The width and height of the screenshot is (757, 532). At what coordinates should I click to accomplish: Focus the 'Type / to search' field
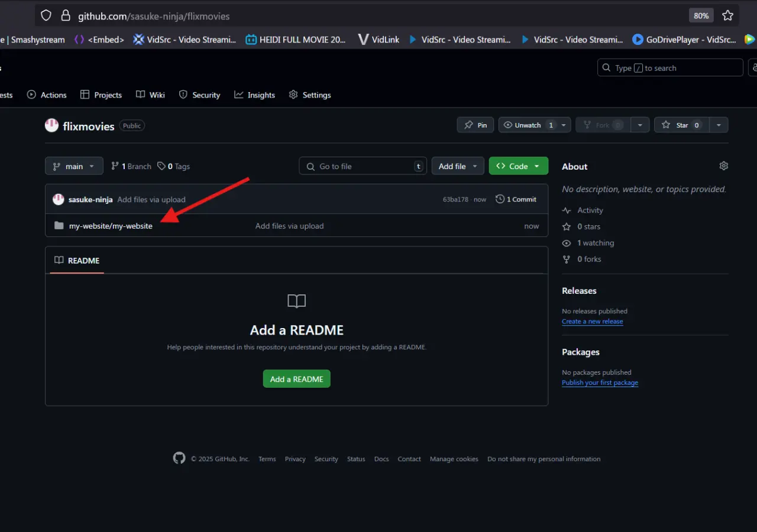(670, 68)
